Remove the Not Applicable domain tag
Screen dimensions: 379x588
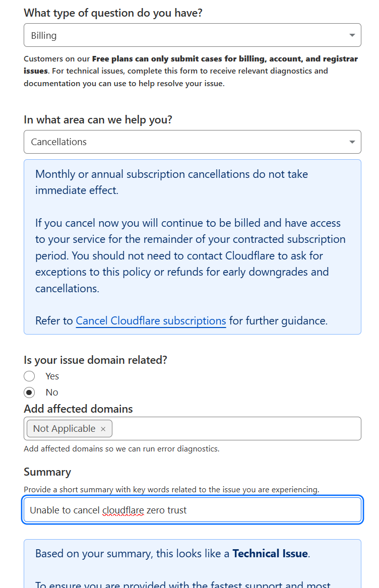coord(103,429)
